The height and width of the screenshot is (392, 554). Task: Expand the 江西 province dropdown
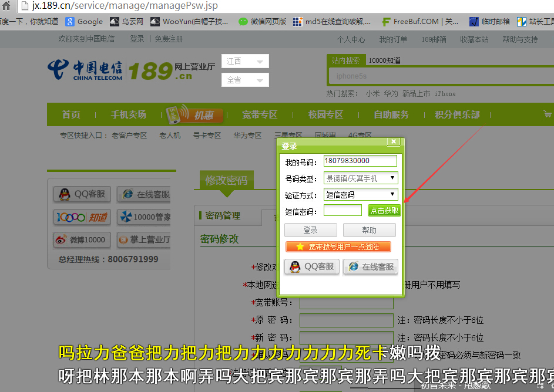pyautogui.click(x=245, y=62)
